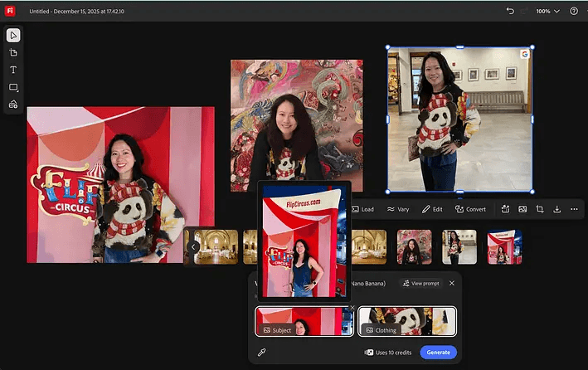This screenshot has height=370, width=588.
Task: Select the Subject reference image slot
Action: 304,321
